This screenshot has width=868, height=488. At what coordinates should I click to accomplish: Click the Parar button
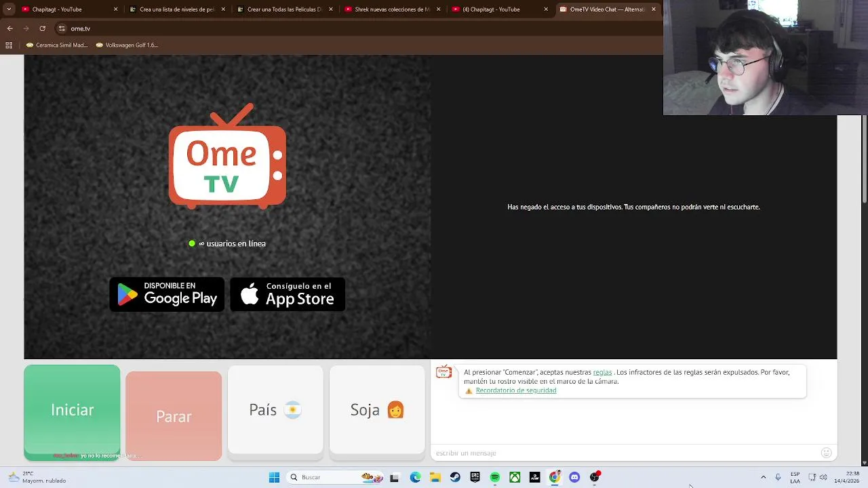(x=174, y=415)
